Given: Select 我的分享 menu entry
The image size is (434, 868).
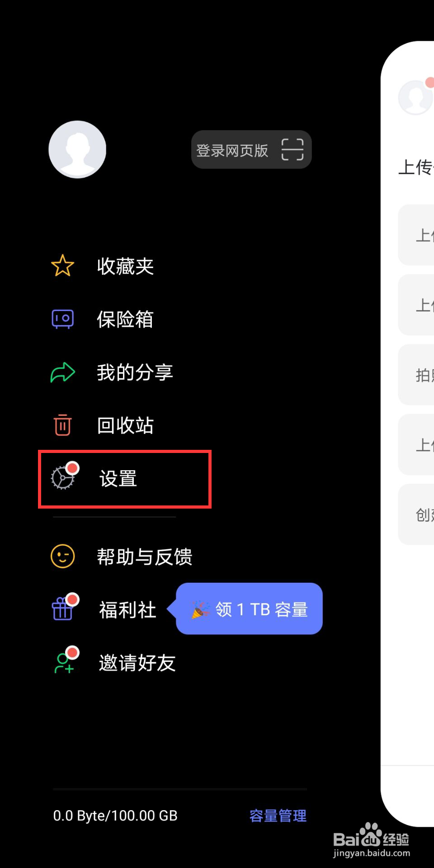Looking at the screenshot, I should click(135, 372).
